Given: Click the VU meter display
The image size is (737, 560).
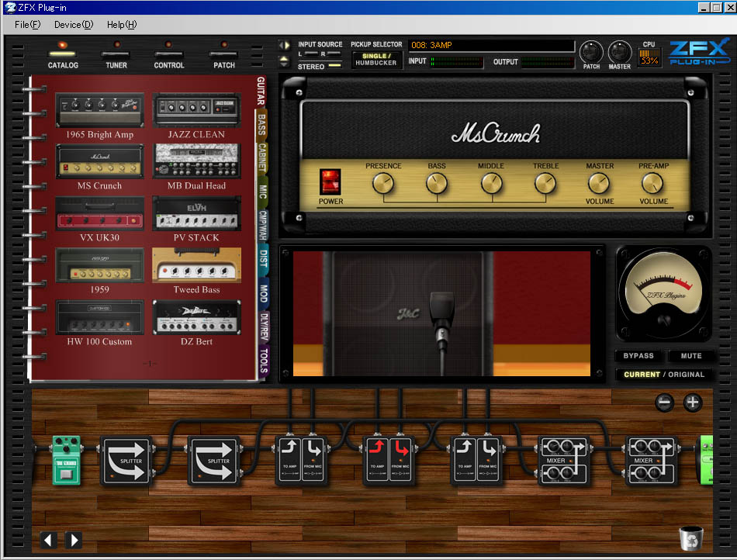Looking at the screenshot, I should pos(663,292).
